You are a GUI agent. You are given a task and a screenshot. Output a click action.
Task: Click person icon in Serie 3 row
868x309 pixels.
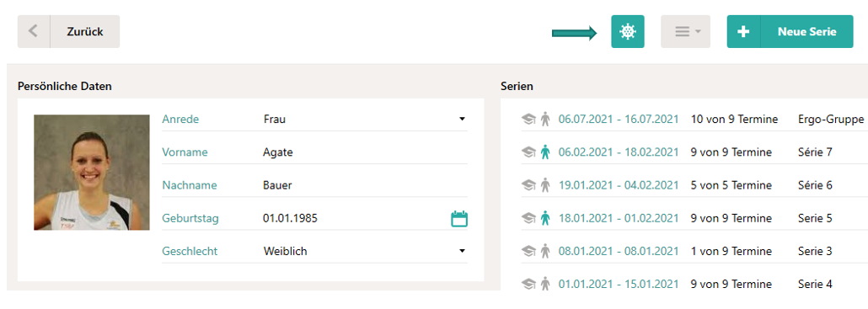pos(545,252)
